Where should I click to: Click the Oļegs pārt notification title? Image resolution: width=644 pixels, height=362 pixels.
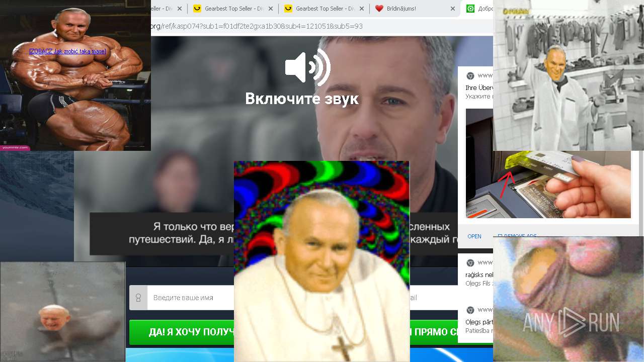click(479, 322)
